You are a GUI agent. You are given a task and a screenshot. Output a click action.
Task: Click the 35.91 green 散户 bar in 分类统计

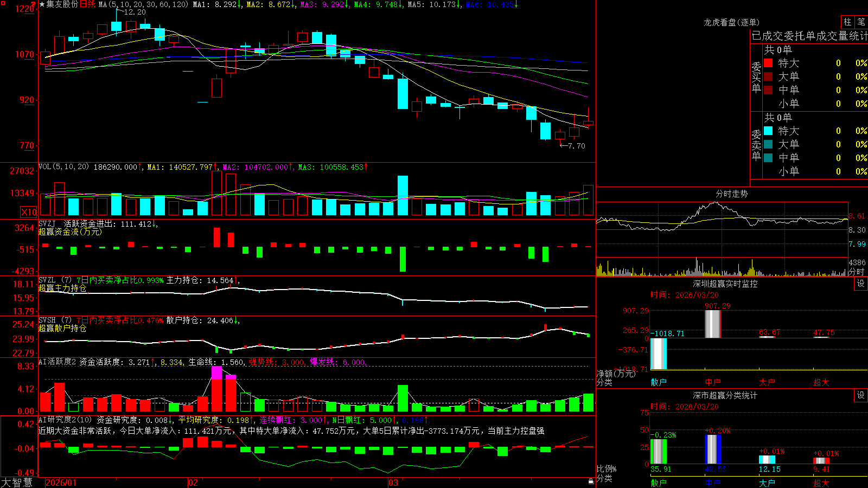point(659,451)
